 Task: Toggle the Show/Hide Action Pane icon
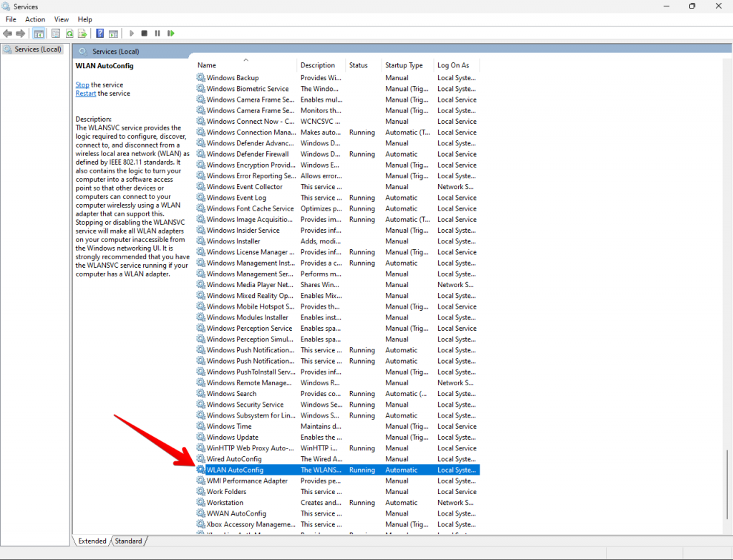pos(113,33)
